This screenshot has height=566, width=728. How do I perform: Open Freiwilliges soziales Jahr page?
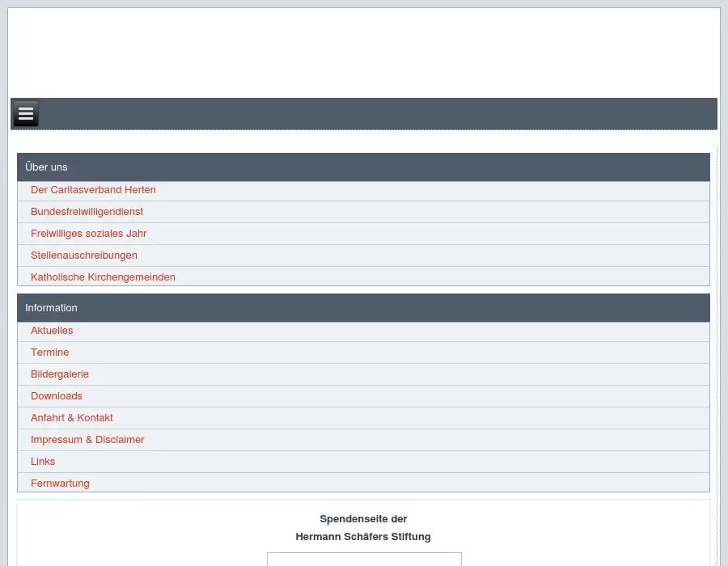coord(88,234)
